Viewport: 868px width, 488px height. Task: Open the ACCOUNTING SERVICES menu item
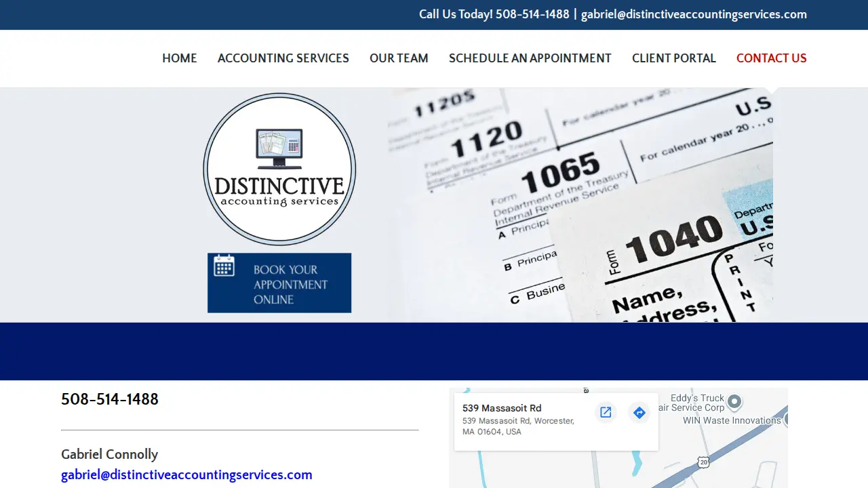point(283,58)
